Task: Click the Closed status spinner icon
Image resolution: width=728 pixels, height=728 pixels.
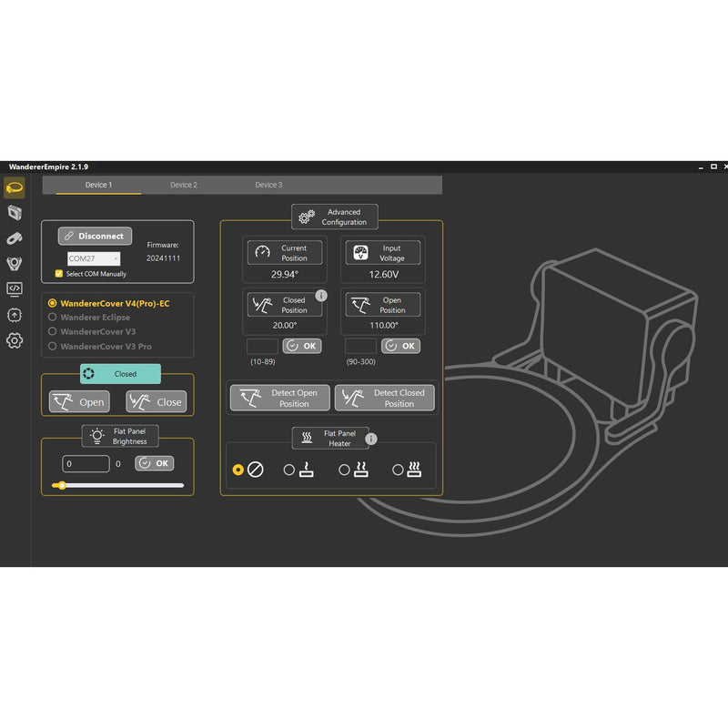Action: (88, 374)
